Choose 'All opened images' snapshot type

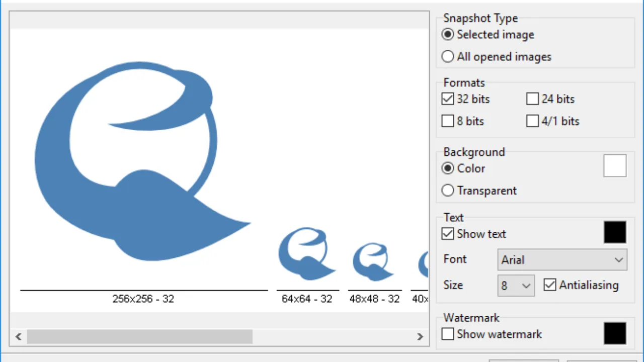[x=497, y=57]
